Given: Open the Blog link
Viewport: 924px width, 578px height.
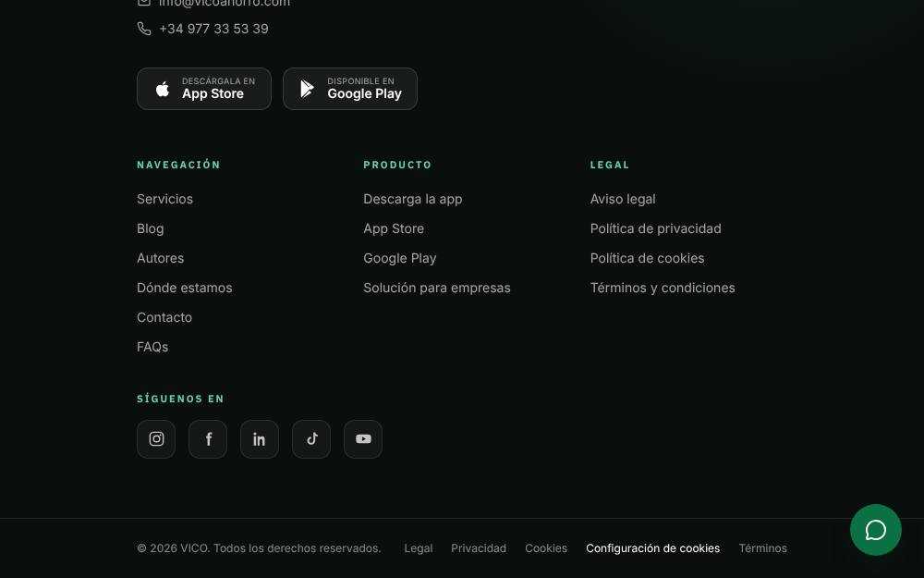Looking at the screenshot, I should click(151, 228).
